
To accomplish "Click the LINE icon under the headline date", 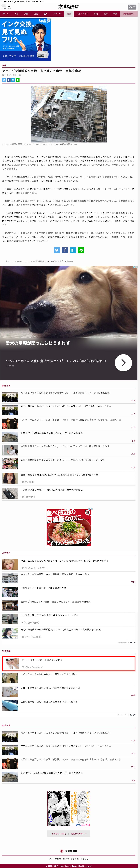I will (x=18, y=80).
